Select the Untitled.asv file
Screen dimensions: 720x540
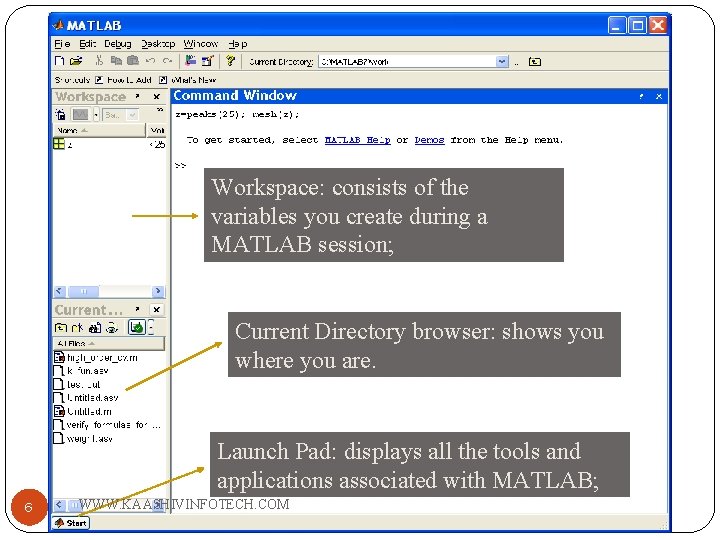click(86, 398)
